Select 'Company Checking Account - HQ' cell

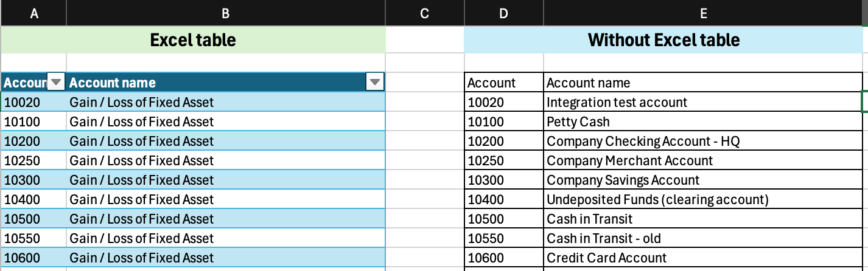[703, 141]
